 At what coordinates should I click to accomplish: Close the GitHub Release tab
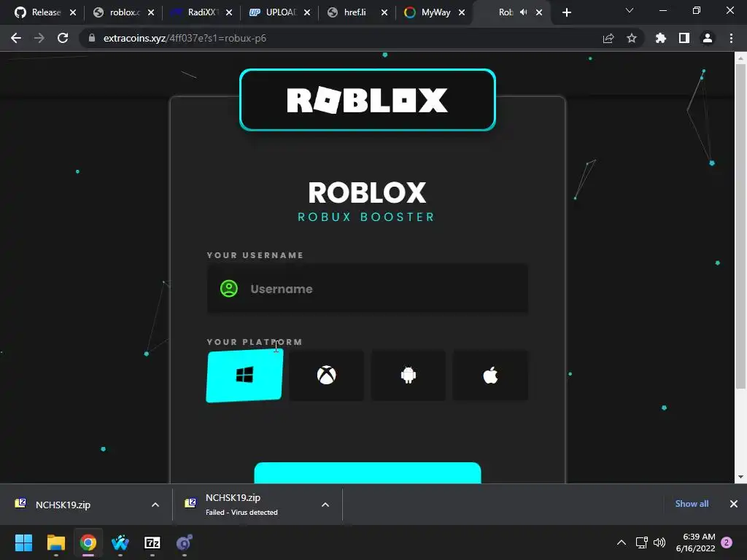(73, 12)
